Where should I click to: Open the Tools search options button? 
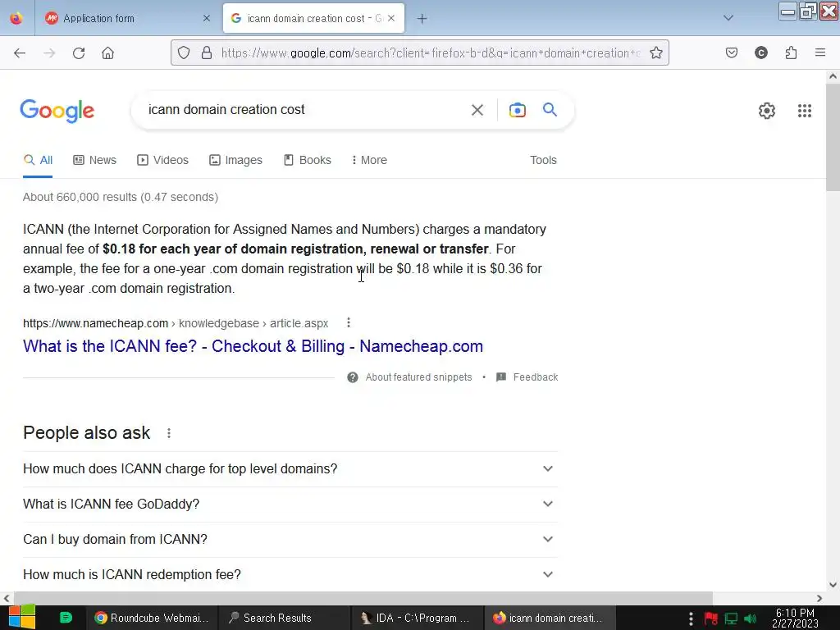543,160
